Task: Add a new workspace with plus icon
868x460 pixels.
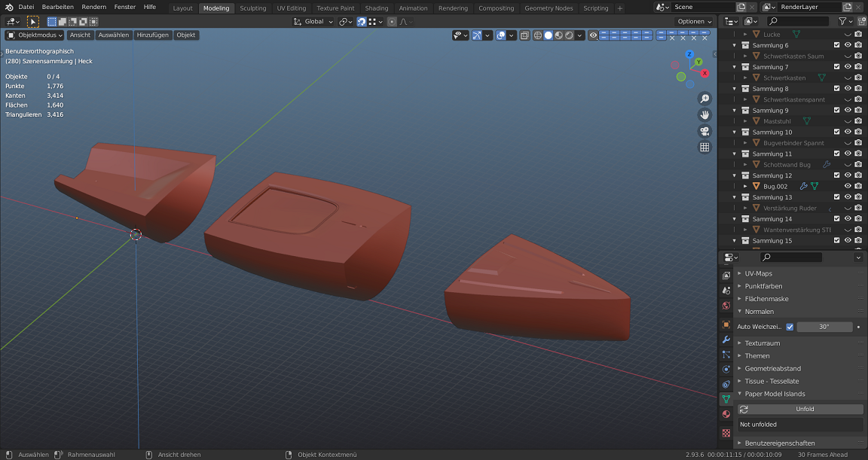Action: coord(619,8)
